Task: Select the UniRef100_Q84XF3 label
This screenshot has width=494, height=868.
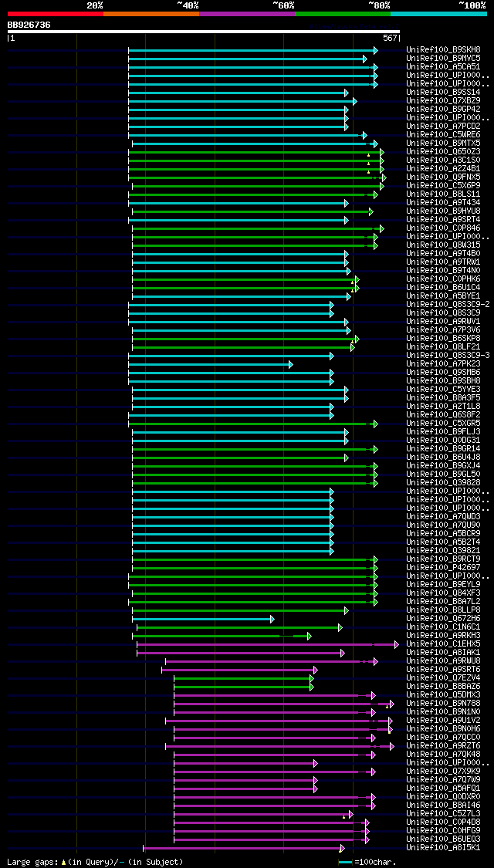Action: pos(443,593)
